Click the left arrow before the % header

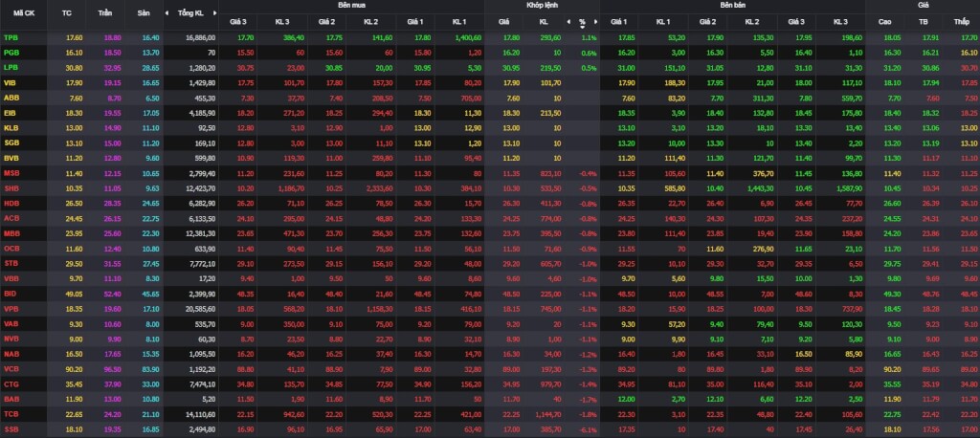coord(568,22)
